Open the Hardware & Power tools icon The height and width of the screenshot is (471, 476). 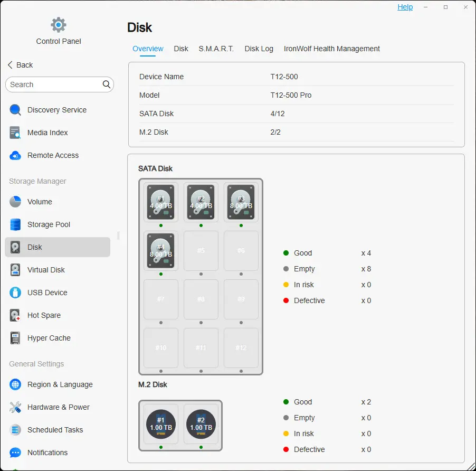(15, 407)
